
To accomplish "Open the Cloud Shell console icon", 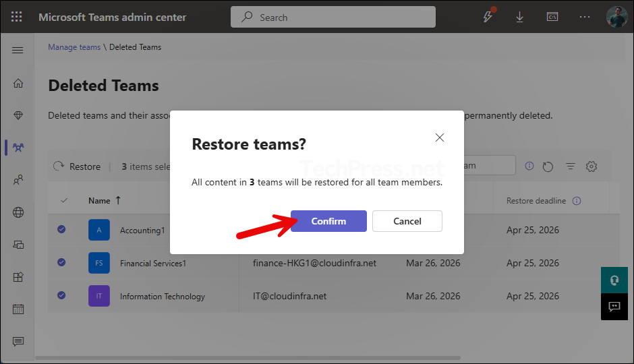I will (x=552, y=17).
